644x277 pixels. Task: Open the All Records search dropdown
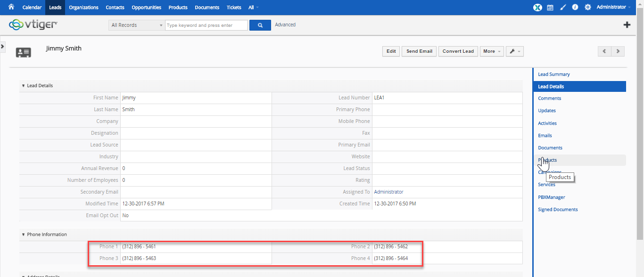pyautogui.click(x=137, y=25)
